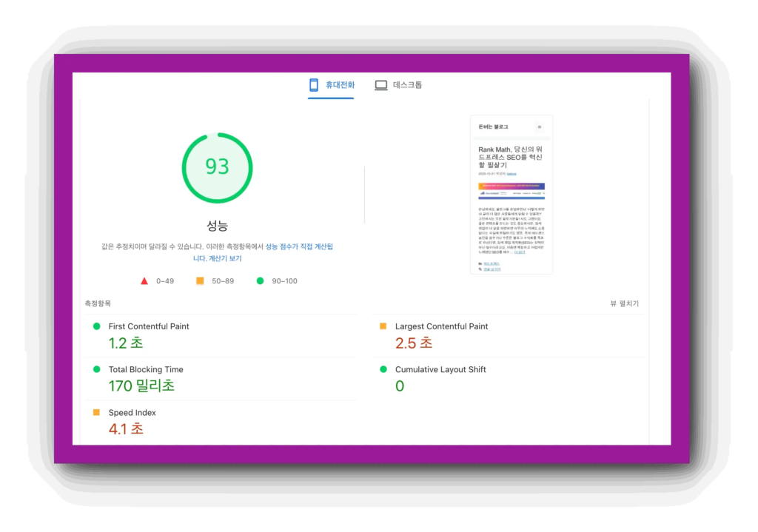Open the 성능 점수가 직접 계산됩니다 link
This screenshot has height=532, width=758.
pos(298,246)
